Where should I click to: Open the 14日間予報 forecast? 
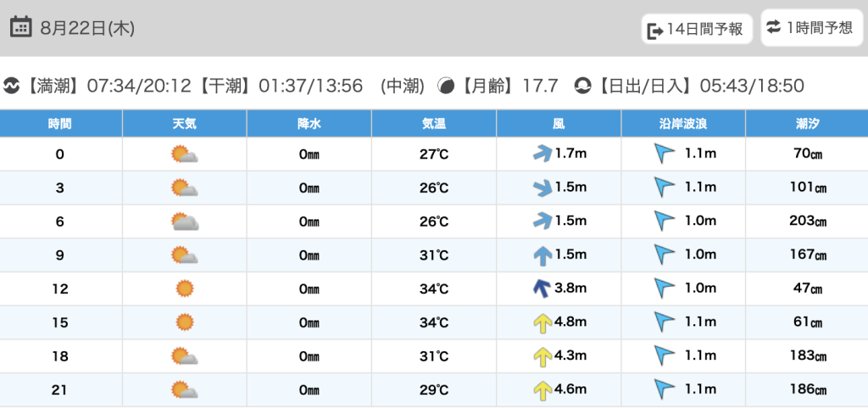(x=697, y=30)
